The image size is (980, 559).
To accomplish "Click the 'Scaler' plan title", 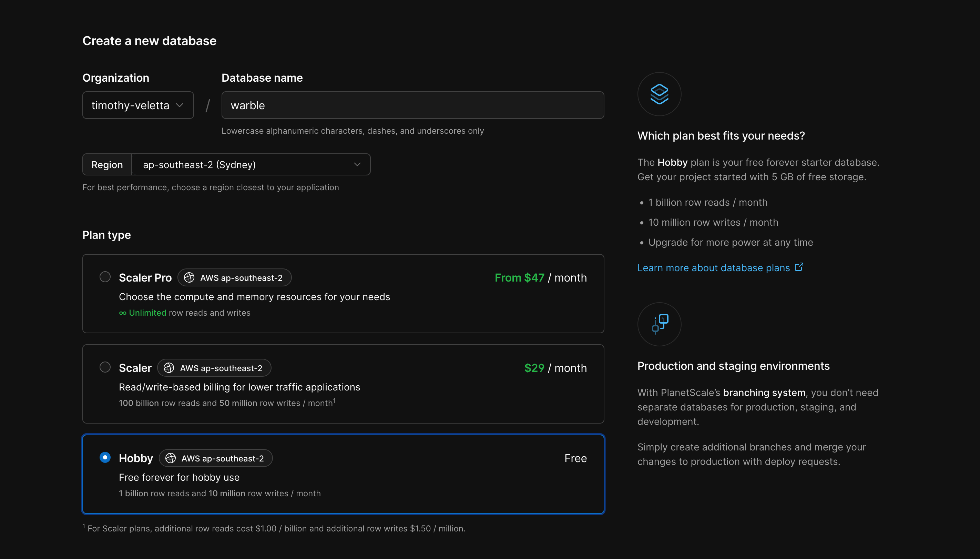I will pos(135,368).
